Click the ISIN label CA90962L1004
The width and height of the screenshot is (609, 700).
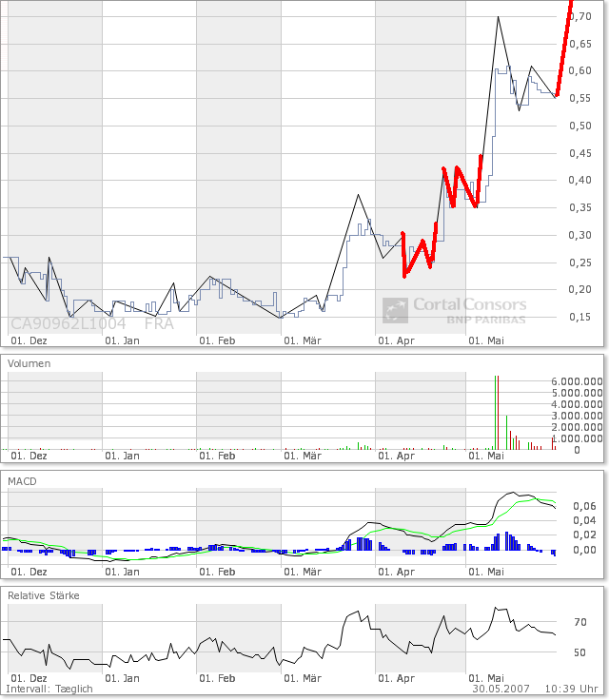(69, 323)
